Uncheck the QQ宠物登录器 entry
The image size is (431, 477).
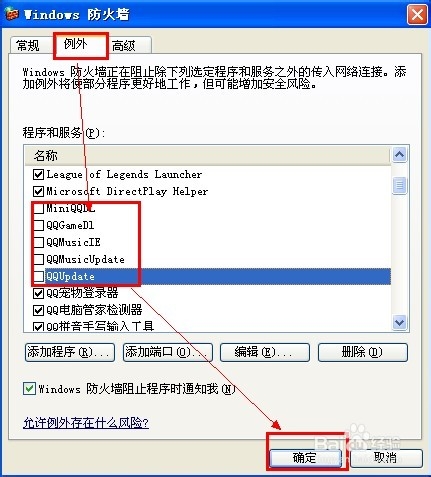pos(38,293)
